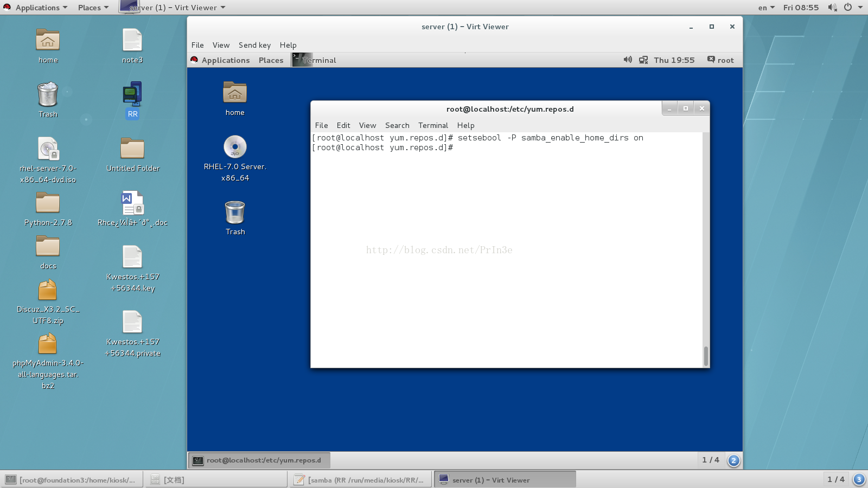Open RHEL-7.0 Server x86_64 disc icon
This screenshot has height=488, width=868.
coord(235,147)
